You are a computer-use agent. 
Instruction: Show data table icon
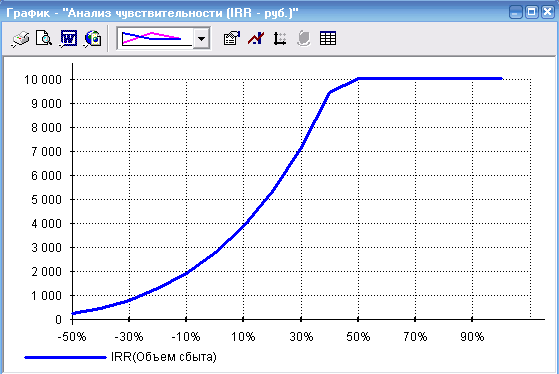[x=328, y=39]
